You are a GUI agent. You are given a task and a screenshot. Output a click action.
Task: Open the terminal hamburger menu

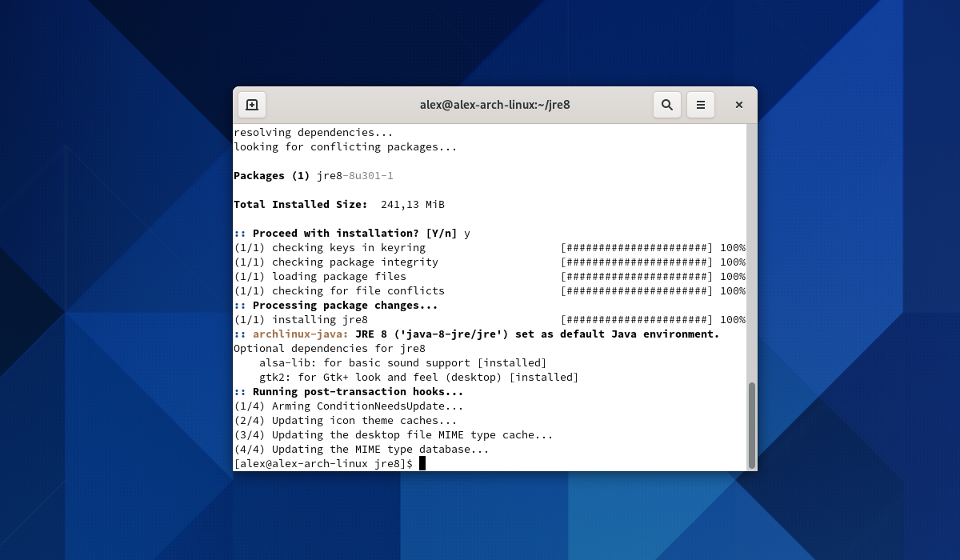coord(701,105)
